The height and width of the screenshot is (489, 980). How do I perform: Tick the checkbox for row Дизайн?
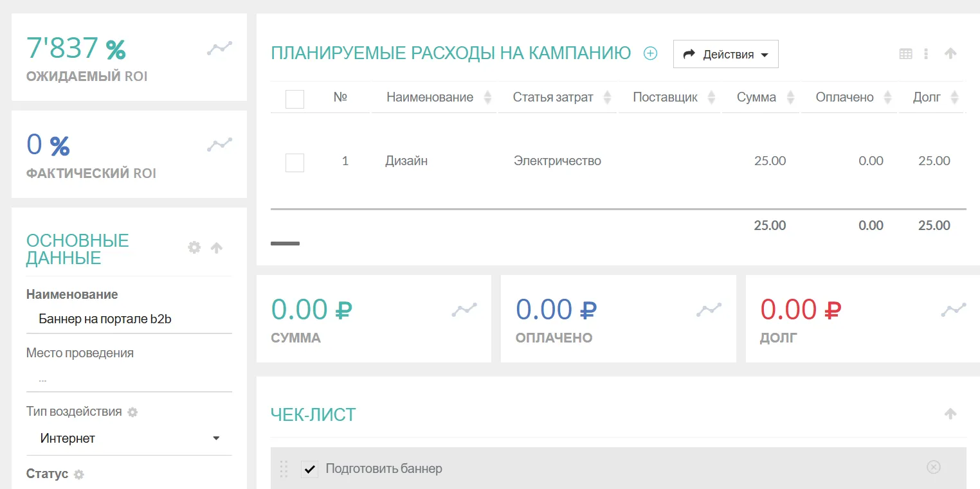(295, 162)
